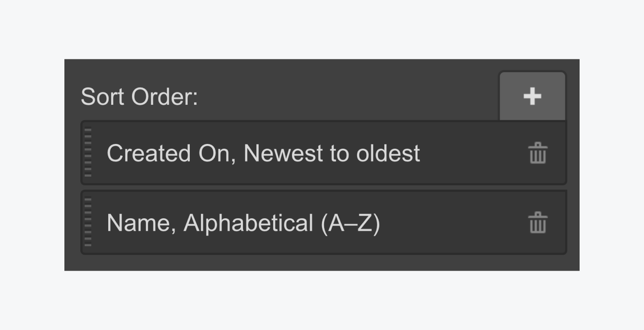This screenshot has height=330, width=644.
Task: Grab the grip beside Newest to oldest
Action: (x=88, y=153)
